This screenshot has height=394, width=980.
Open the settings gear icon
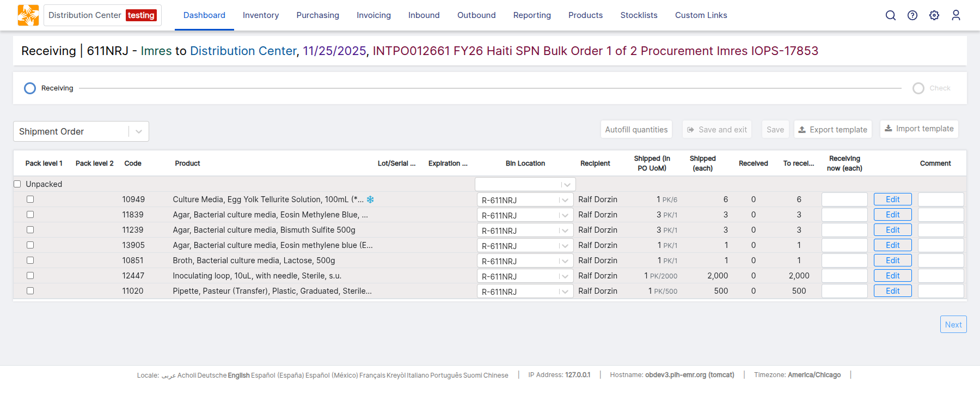(x=934, y=15)
